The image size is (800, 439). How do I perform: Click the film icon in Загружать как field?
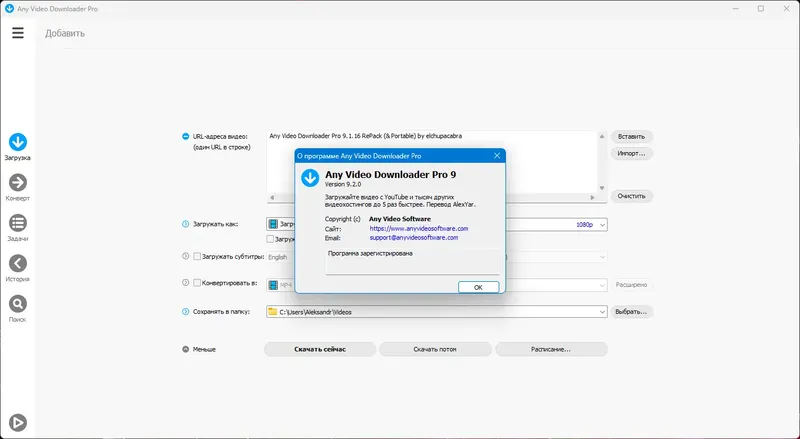(x=273, y=224)
